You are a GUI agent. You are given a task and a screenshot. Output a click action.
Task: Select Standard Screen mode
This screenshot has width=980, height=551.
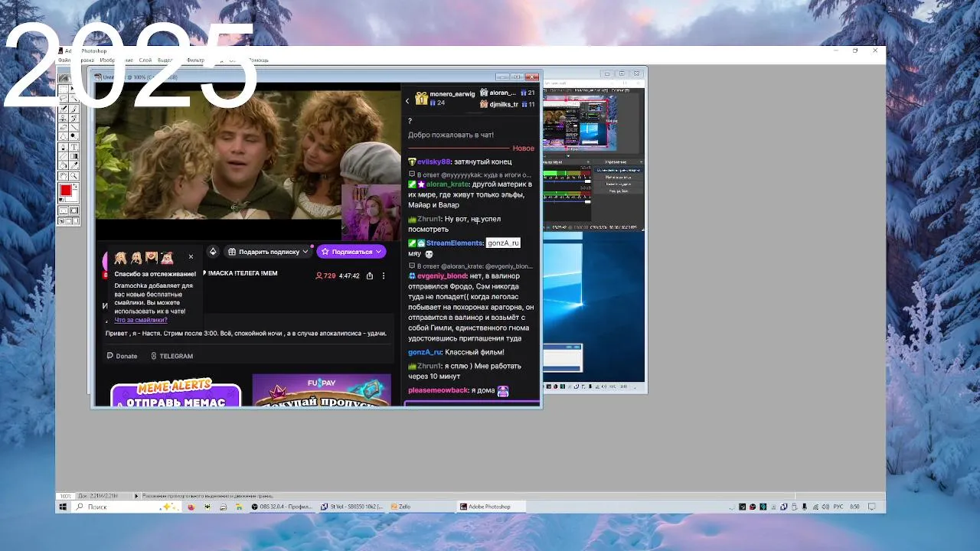61,221
